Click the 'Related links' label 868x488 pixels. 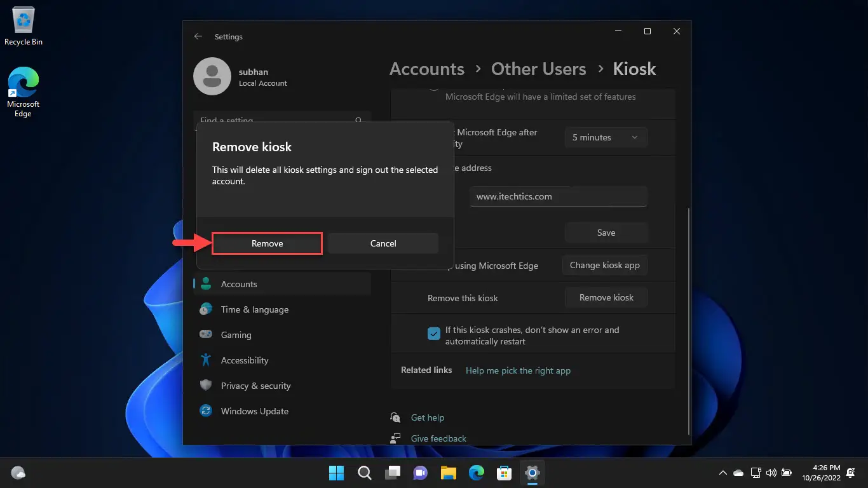click(426, 370)
